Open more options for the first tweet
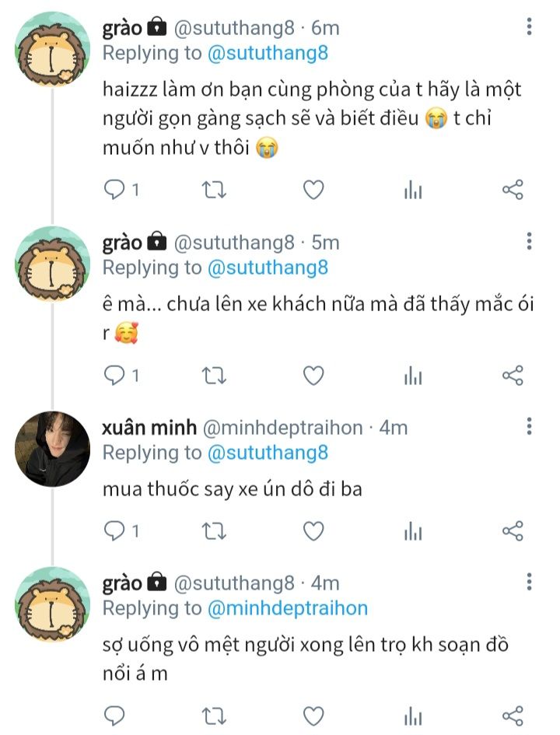The height and width of the screenshot is (735, 560). click(530, 29)
